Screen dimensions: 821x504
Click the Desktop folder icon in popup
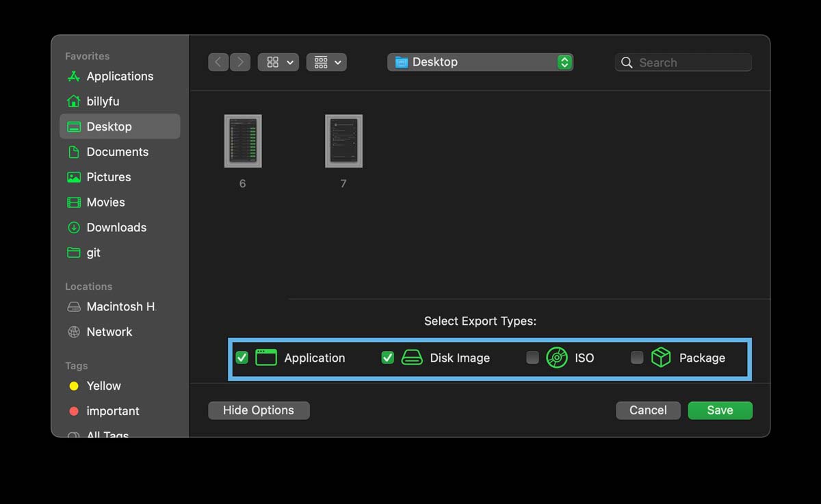pos(402,62)
